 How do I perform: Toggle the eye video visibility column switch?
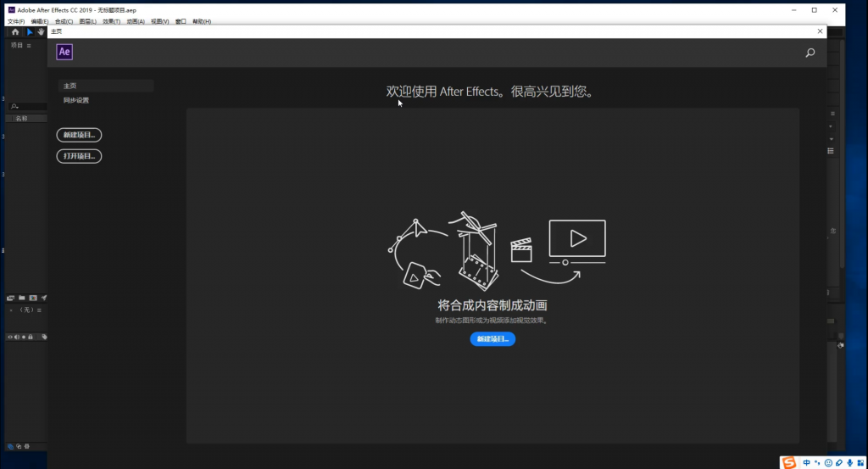coord(9,337)
